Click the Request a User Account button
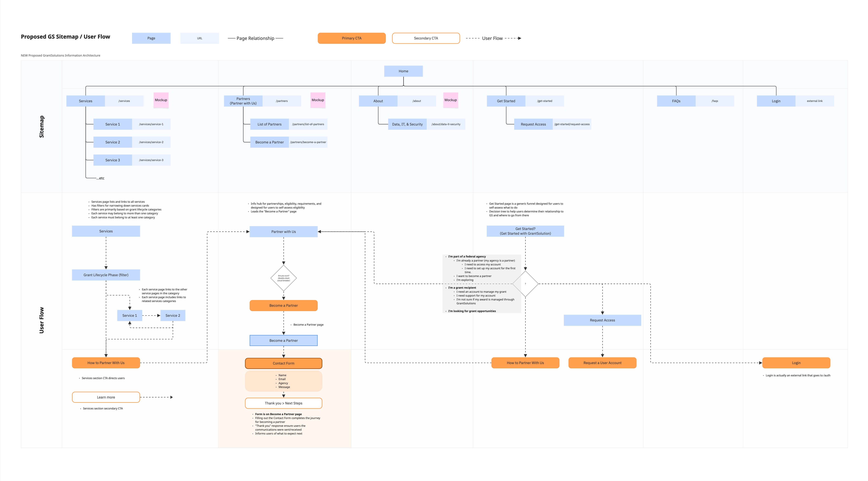 coord(602,363)
